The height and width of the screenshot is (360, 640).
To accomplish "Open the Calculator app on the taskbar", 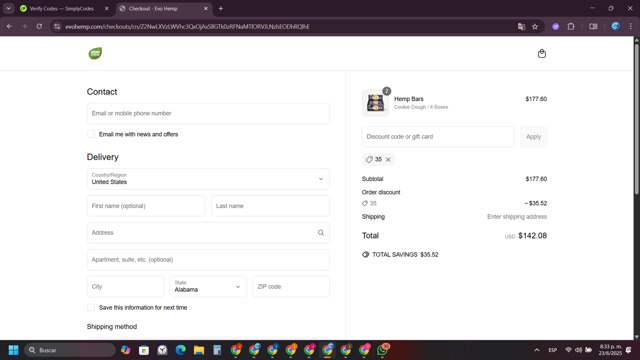I will 217,350.
